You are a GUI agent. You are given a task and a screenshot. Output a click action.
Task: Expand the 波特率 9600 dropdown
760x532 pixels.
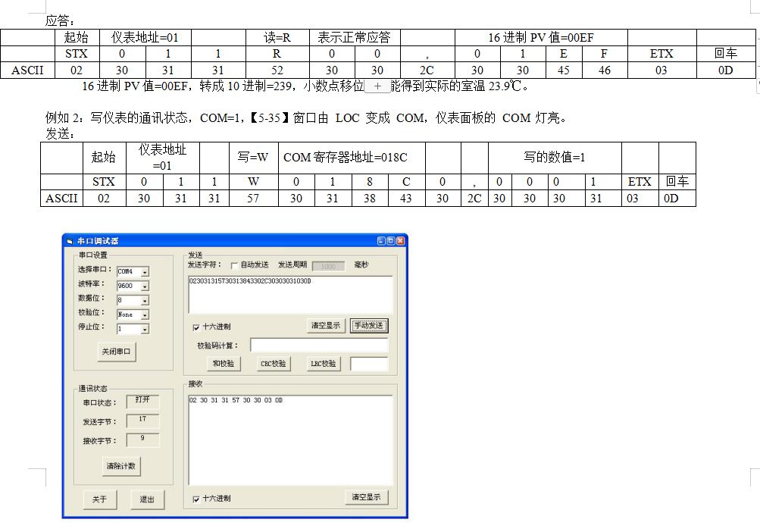145,286
